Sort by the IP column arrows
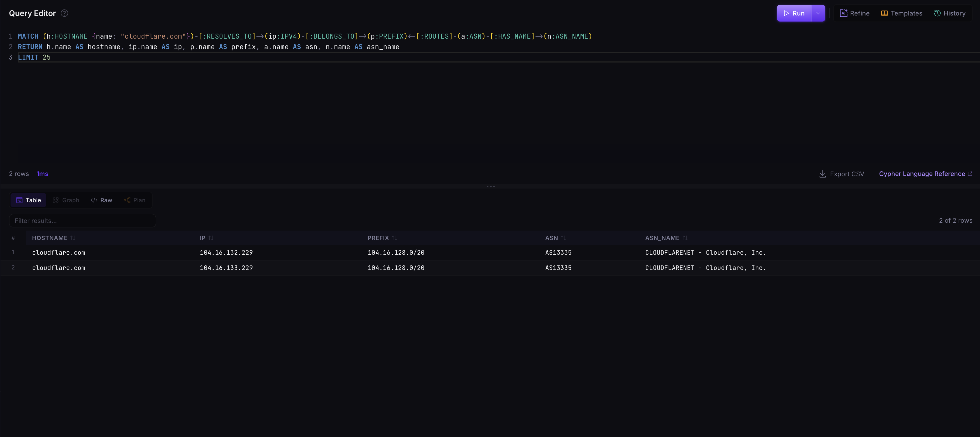The image size is (980, 437). click(211, 238)
